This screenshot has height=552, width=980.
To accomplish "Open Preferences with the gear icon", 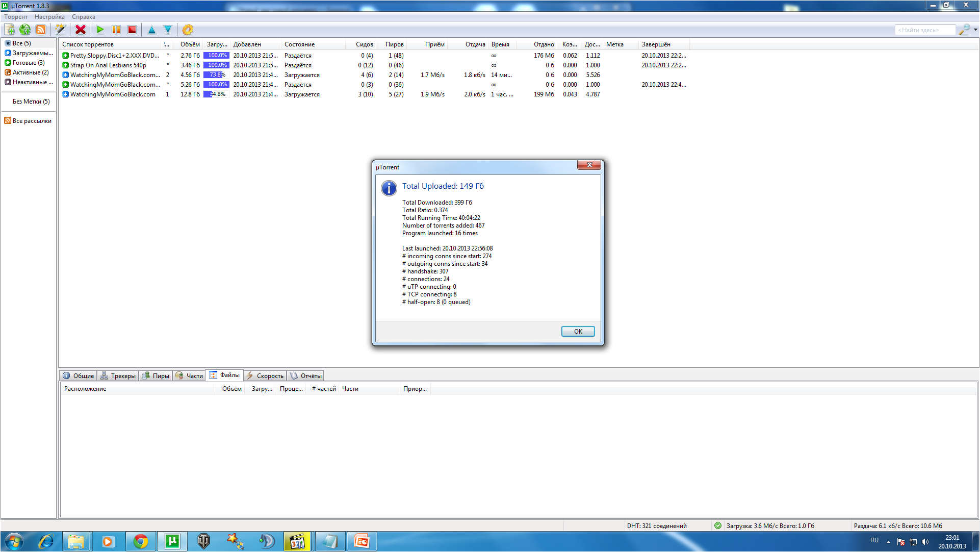I will (188, 30).
